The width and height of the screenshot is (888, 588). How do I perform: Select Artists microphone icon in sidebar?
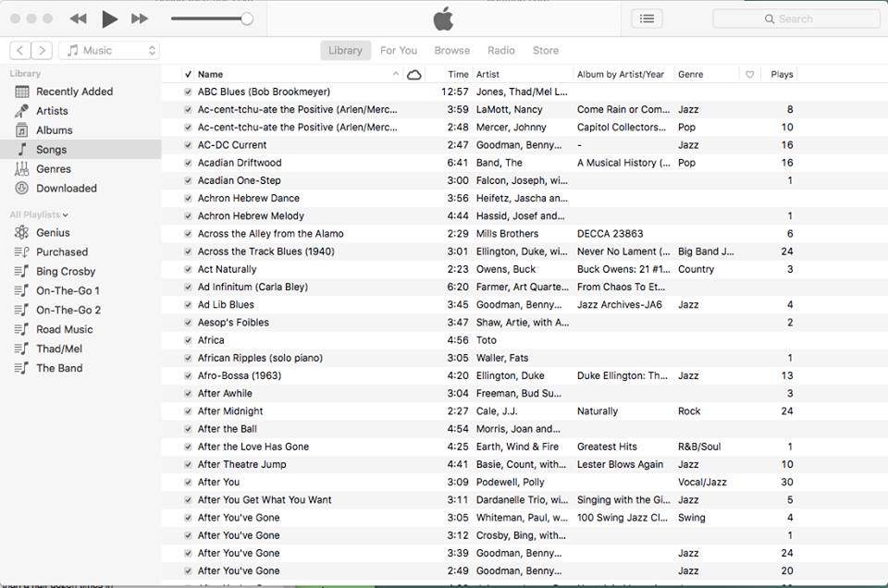coord(21,111)
